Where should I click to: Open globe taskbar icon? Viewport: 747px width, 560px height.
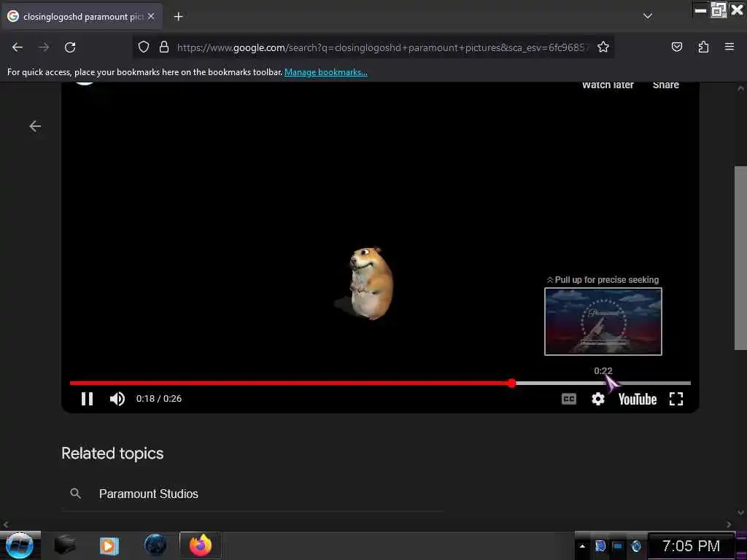pyautogui.click(x=155, y=545)
